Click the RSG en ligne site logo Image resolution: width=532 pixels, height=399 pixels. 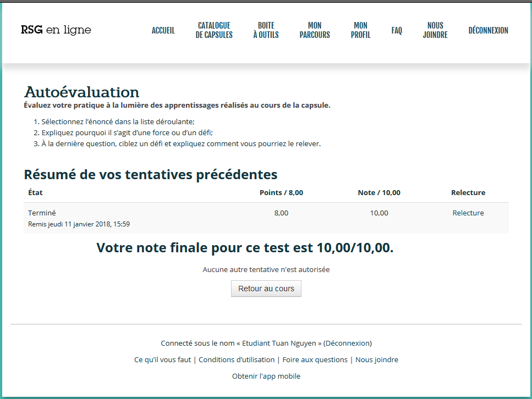(x=56, y=30)
